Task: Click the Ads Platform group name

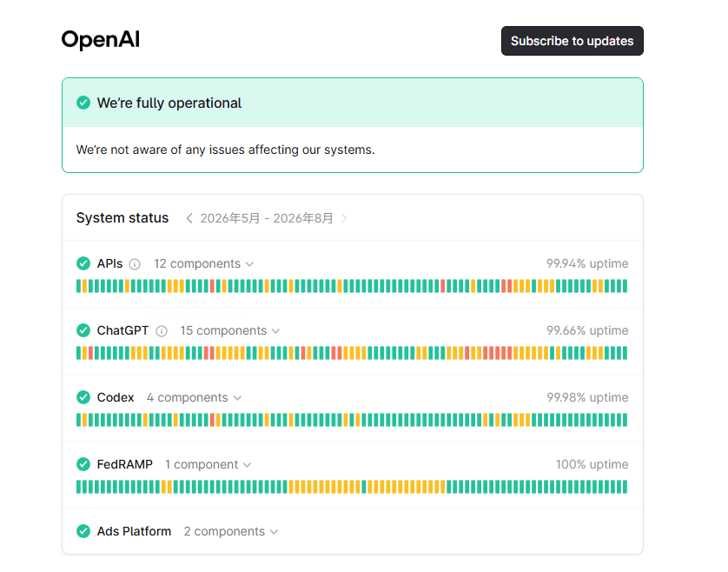Action: pyautogui.click(x=134, y=531)
